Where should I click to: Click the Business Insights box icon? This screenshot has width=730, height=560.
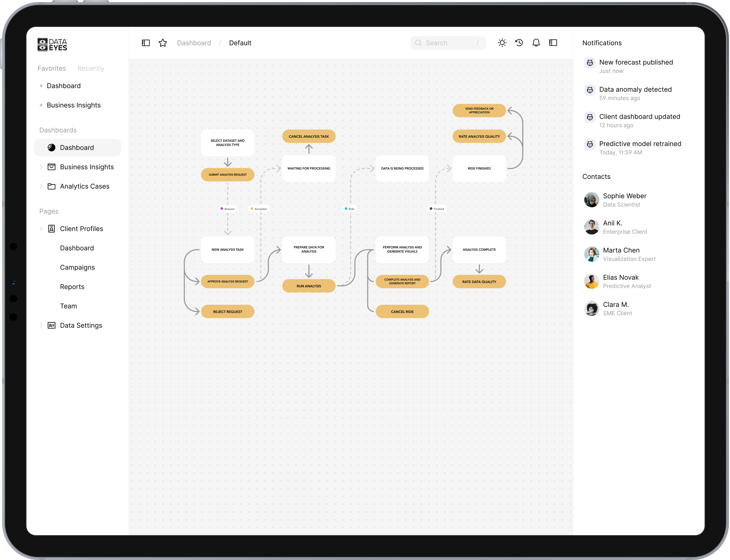tap(51, 167)
